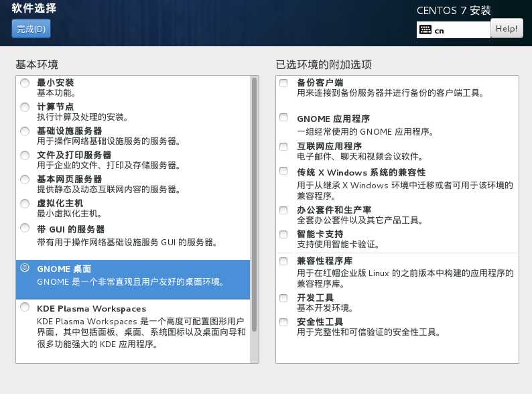
Task: Click the keyboard layout icon next to cn
Action: (x=425, y=30)
